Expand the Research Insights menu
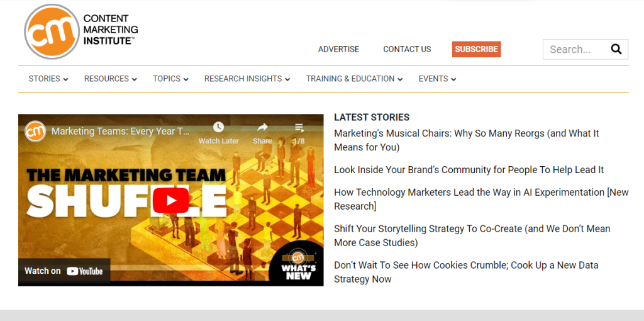The image size is (644, 321). (x=247, y=79)
